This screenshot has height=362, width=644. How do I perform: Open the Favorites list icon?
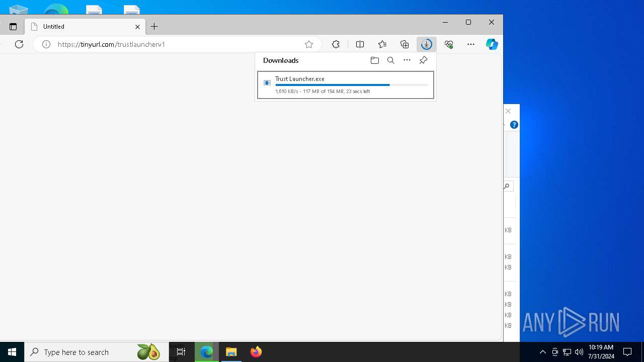pyautogui.click(x=382, y=44)
